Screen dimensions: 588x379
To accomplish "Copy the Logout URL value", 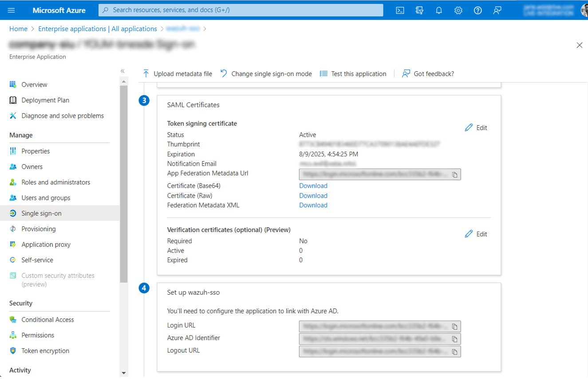I will point(455,351).
